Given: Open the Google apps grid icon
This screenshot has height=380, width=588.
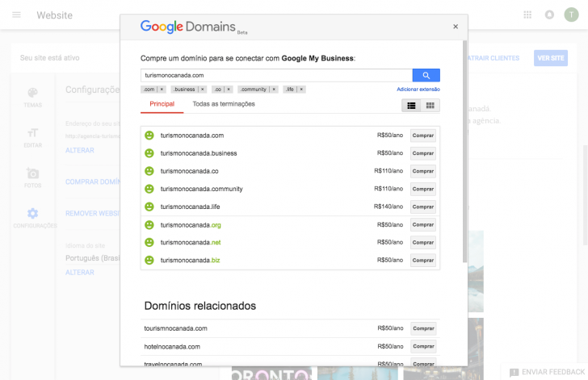Looking at the screenshot, I should (x=527, y=15).
